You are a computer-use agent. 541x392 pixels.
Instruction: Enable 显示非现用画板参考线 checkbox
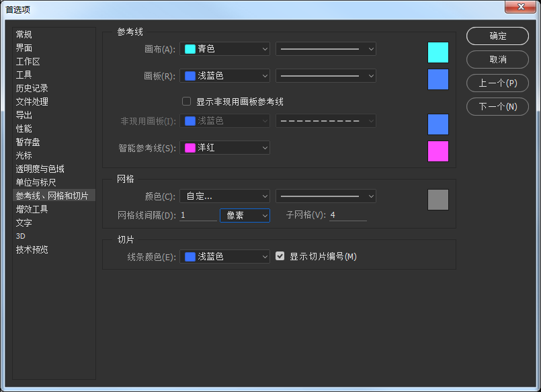(x=186, y=102)
